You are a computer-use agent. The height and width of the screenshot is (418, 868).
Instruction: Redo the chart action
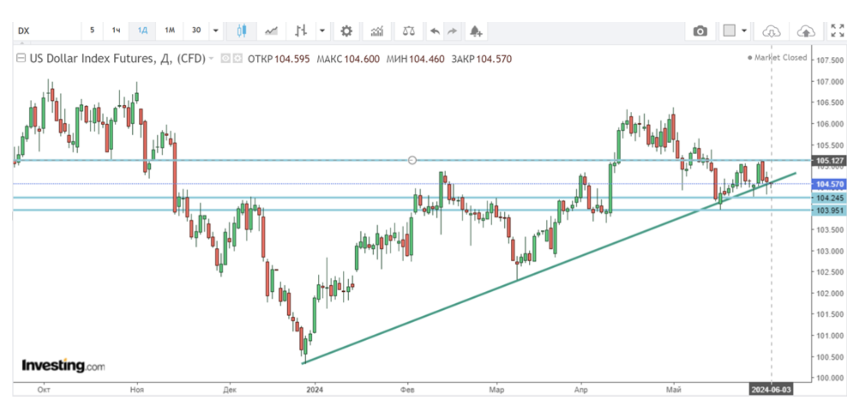452,31
